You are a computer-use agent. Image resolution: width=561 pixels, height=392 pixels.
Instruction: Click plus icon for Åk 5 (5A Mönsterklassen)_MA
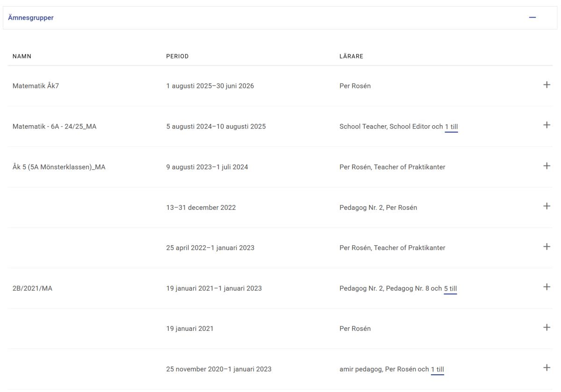pos(547,166)
